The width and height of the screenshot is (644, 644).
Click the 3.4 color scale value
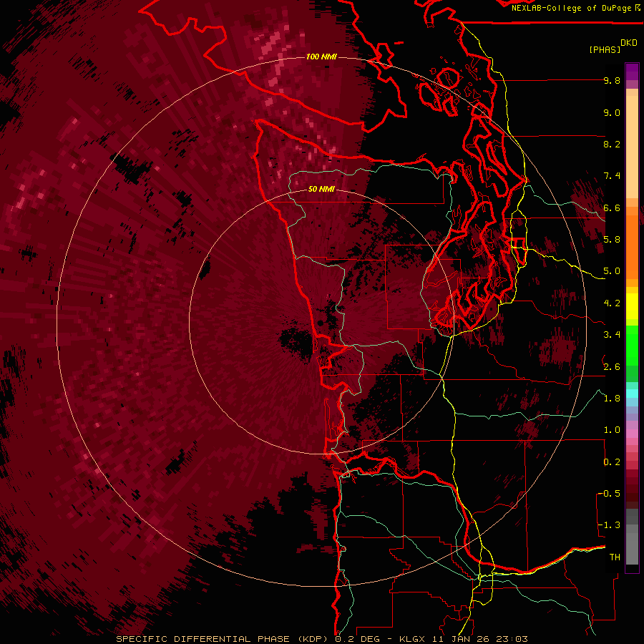(612, 335)
